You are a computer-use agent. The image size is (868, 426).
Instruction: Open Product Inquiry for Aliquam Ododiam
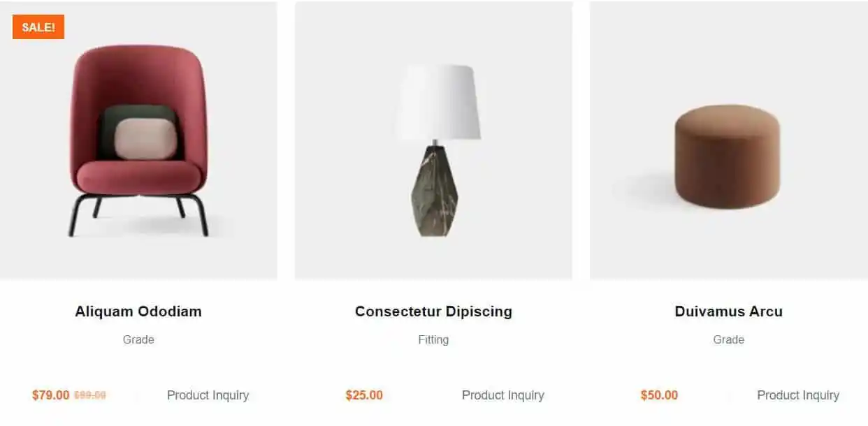pos(208,395)
